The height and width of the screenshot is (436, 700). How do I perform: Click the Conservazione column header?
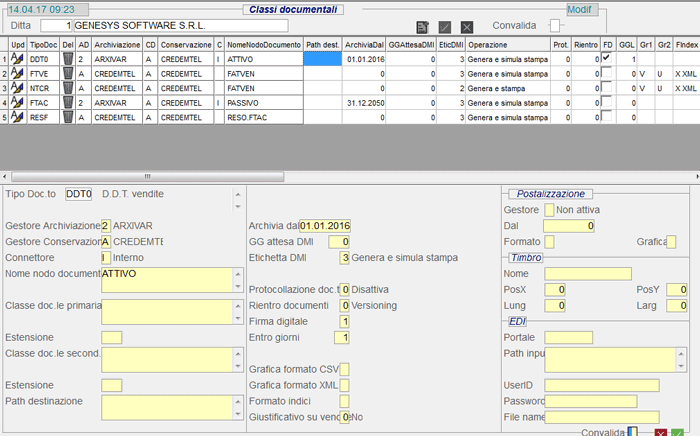[186, 45]
